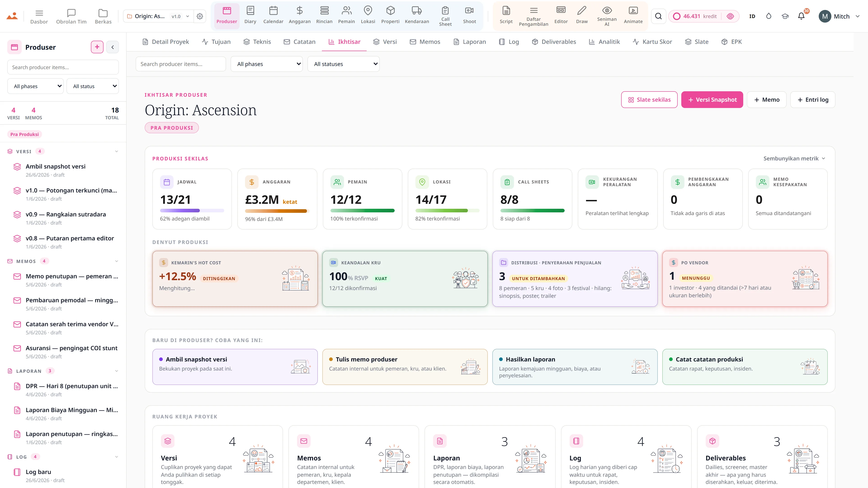The height and width of the screenshot is (488, 868).
Task: Switch to Teknis tab
Action: click(257, 42)
